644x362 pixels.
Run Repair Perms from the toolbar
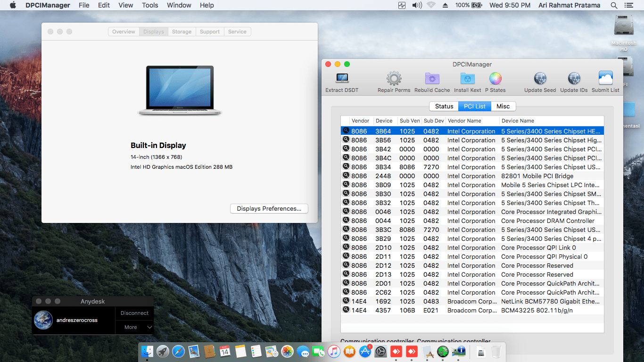pyautogui.click(x=394, y=78)
